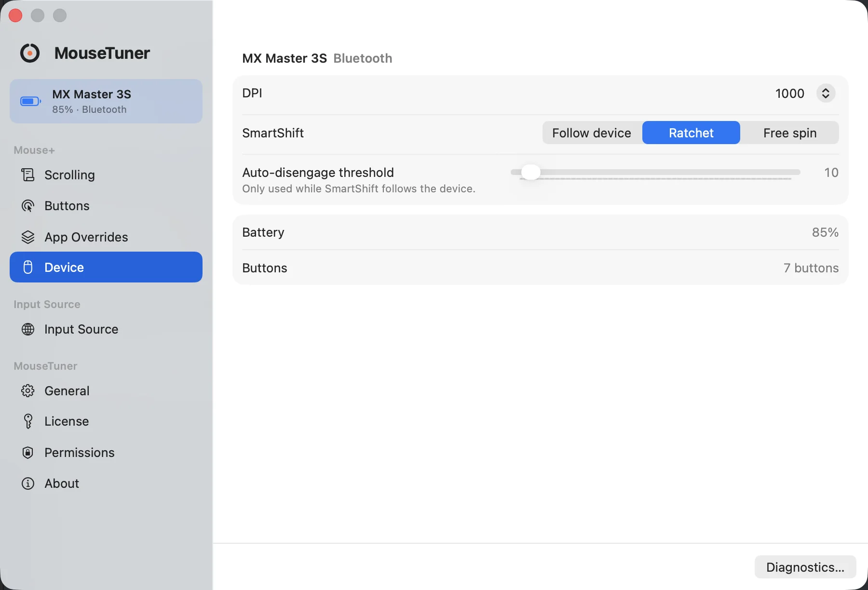Select the Device sidebar item

(x=106, y=267)
